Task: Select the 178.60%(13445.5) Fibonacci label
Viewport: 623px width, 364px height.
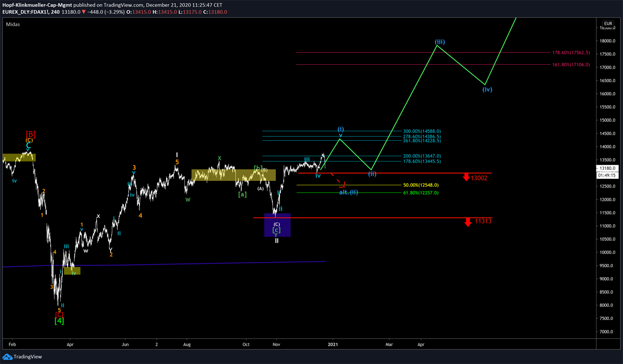Action: (x=422, y=161)
